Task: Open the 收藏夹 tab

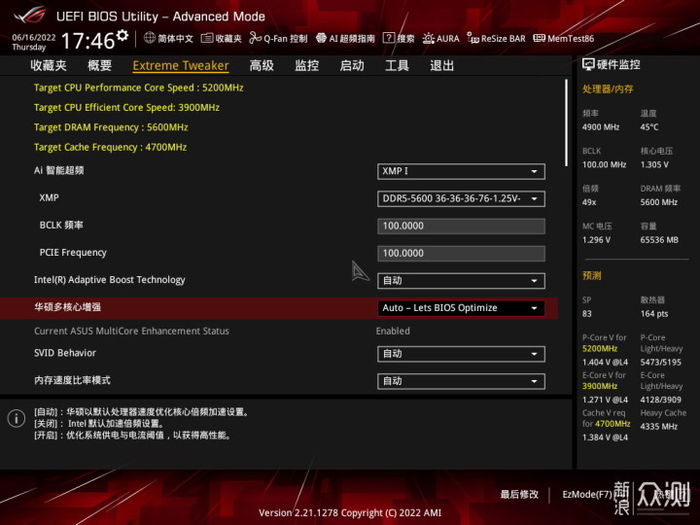Action: click(48, 66)
